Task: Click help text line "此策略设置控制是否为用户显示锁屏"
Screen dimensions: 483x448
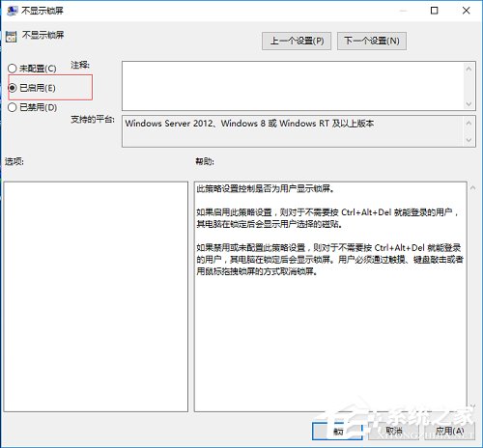Action: pos(265,188)
